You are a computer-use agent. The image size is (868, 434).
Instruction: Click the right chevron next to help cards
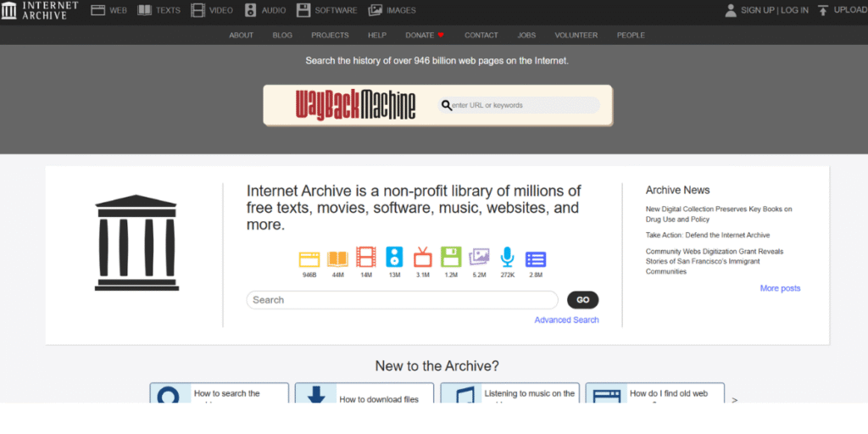coord(735,399)
